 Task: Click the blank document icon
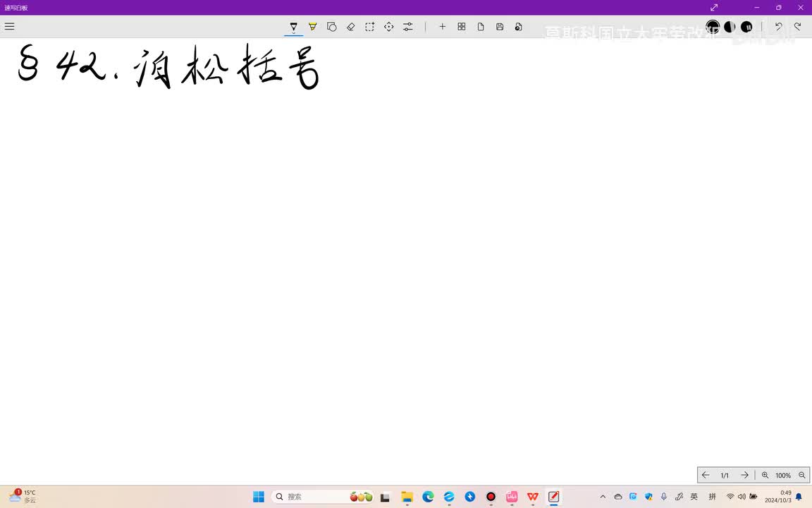pos(481,26)
